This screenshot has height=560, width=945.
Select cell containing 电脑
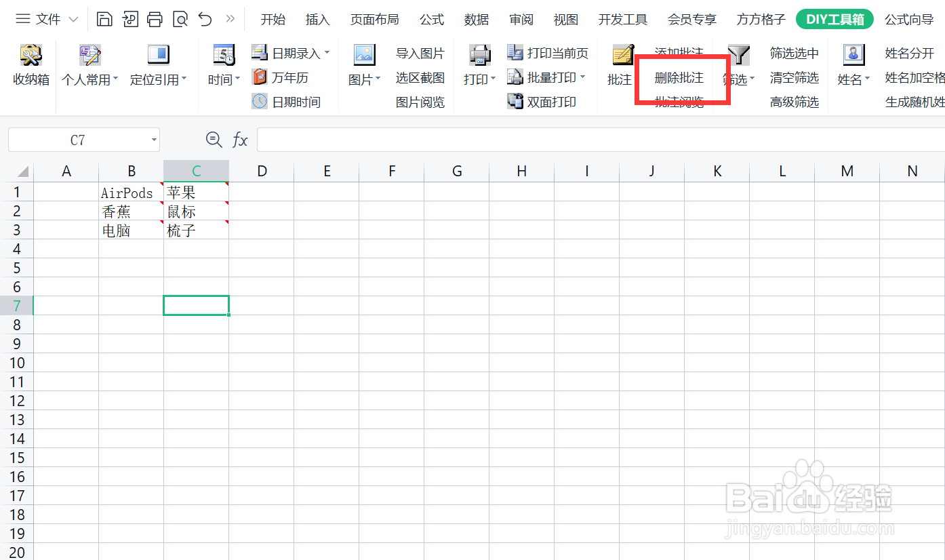132,230
